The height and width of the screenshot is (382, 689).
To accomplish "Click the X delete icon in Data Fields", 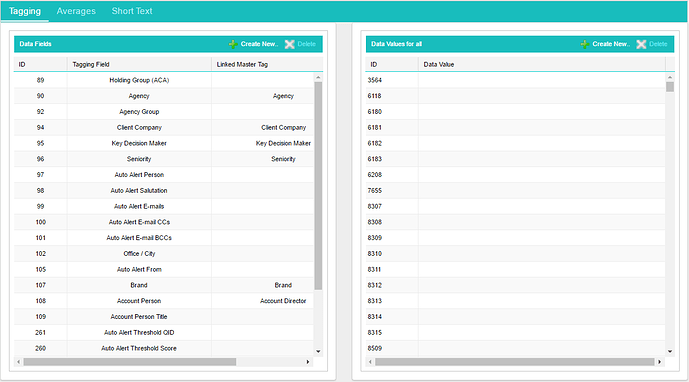I will [x=290, y=44].
